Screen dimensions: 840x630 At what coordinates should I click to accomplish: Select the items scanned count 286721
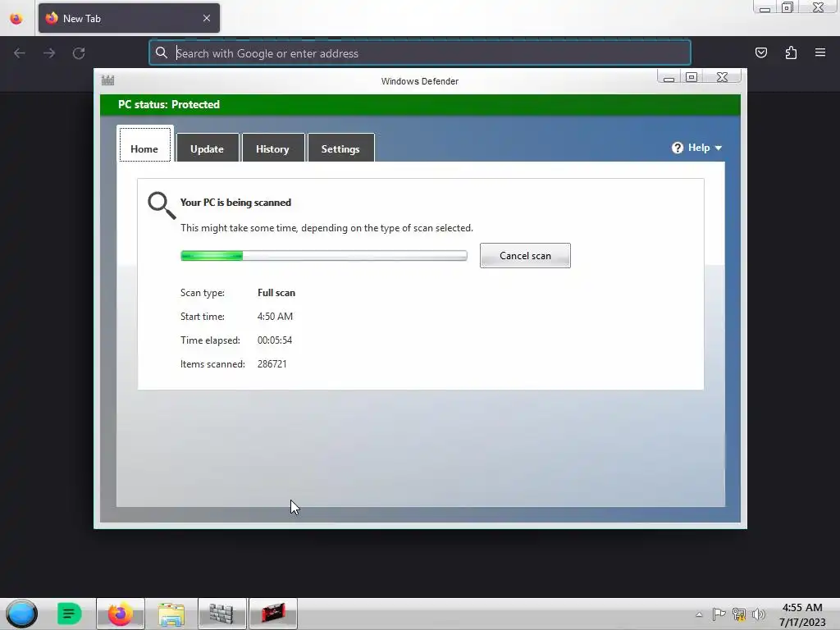point(272,364)
